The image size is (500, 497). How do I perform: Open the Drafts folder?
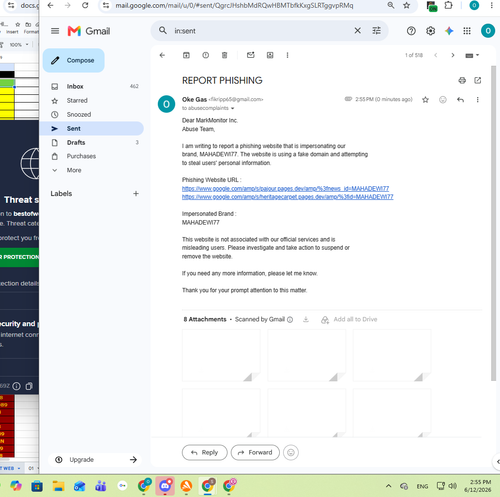click(92, 142)
